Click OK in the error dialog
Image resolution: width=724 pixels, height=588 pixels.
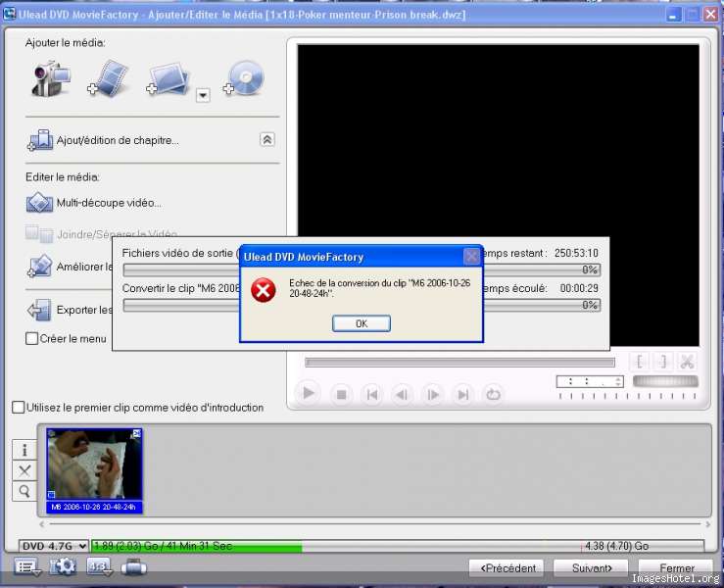coord(361,323)
